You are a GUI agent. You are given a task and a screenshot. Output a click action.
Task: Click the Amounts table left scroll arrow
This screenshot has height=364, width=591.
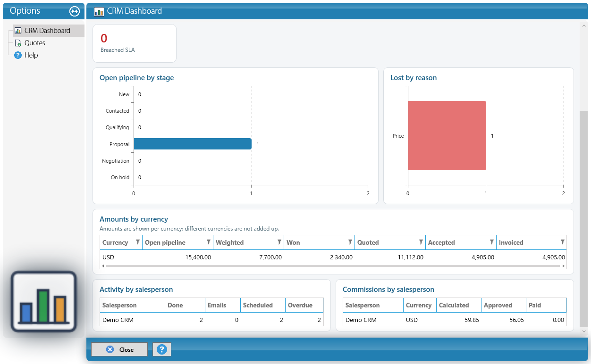[103, 266]
